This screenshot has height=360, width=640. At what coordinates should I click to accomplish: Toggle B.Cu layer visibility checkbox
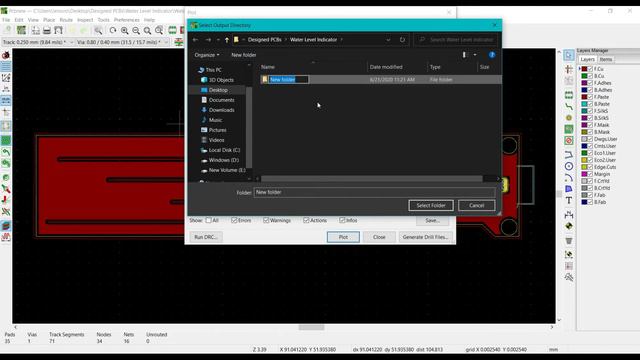pyautogui.click(x=590, y=76)
